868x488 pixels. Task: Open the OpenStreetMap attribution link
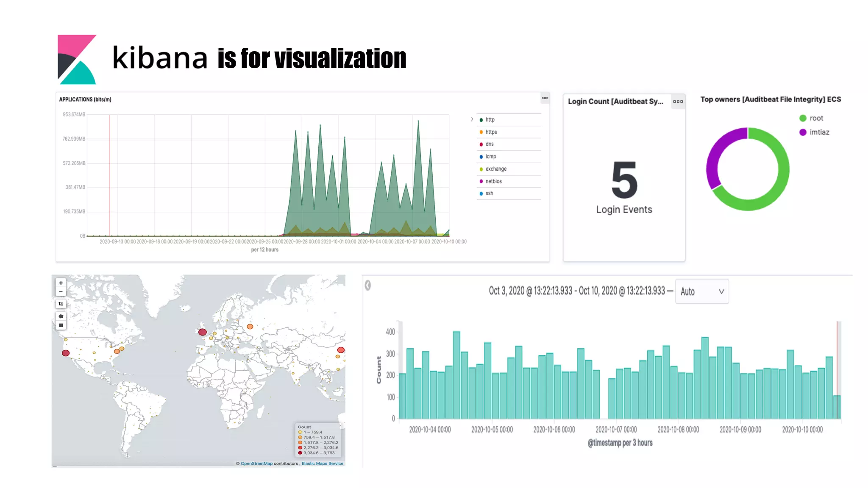(256, 463)
